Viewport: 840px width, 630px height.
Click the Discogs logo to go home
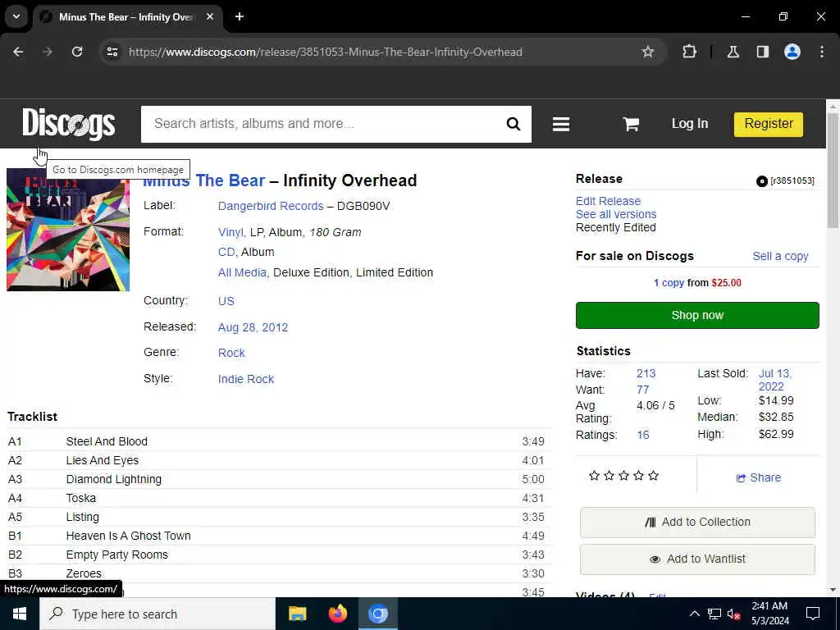pos(69,124)
